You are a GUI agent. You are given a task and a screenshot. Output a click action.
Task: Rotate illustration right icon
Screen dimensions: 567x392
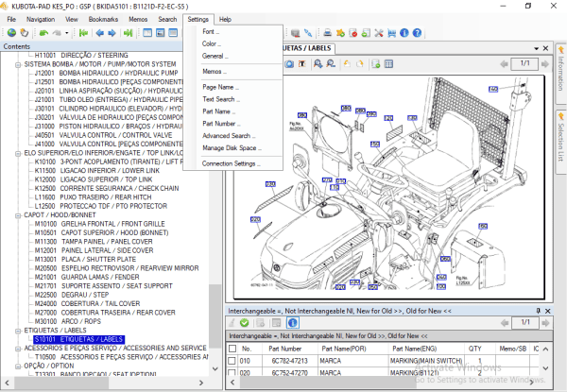(359, 64)
